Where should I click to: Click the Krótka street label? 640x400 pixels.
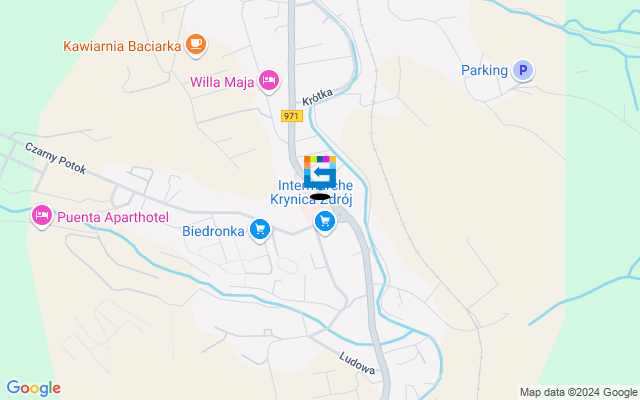317,97
